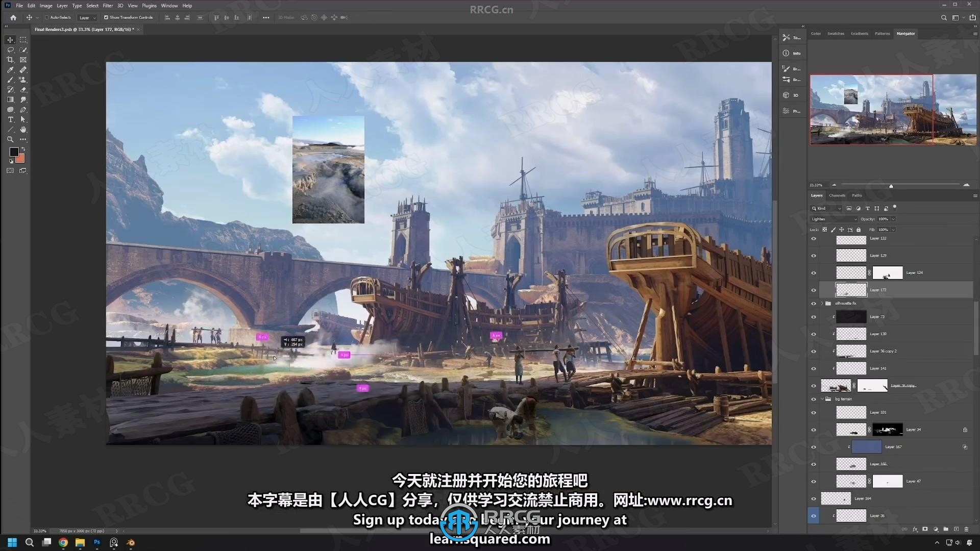Select the Eraser tool
Screen dimensions: 980x551
point(23,90)
